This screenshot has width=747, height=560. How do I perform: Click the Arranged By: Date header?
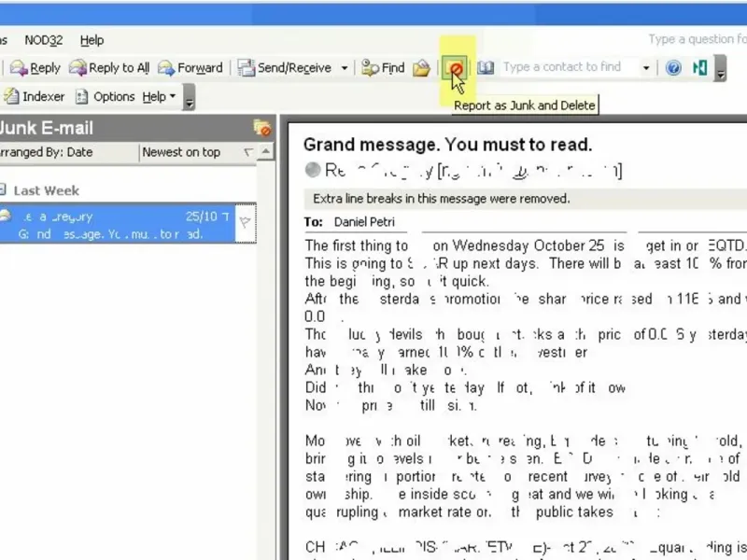[x=69, y=152]
